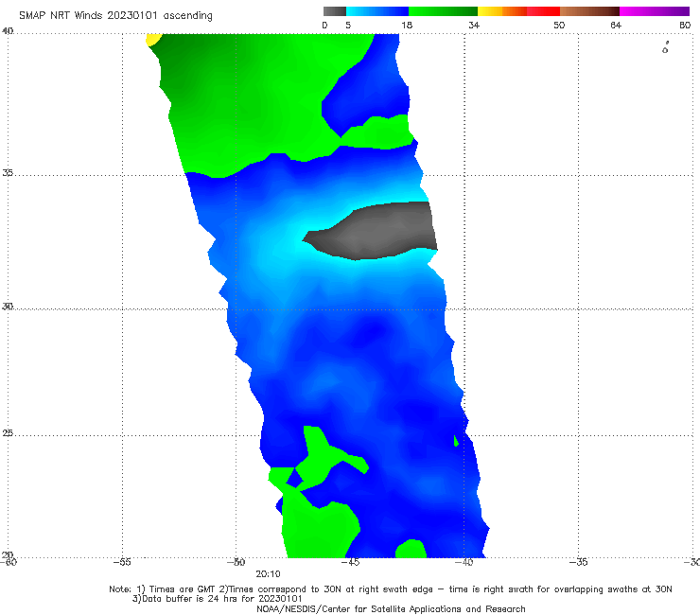Click the latitude label 40
The height and width of the screenshot is (615, 700).
8,31
